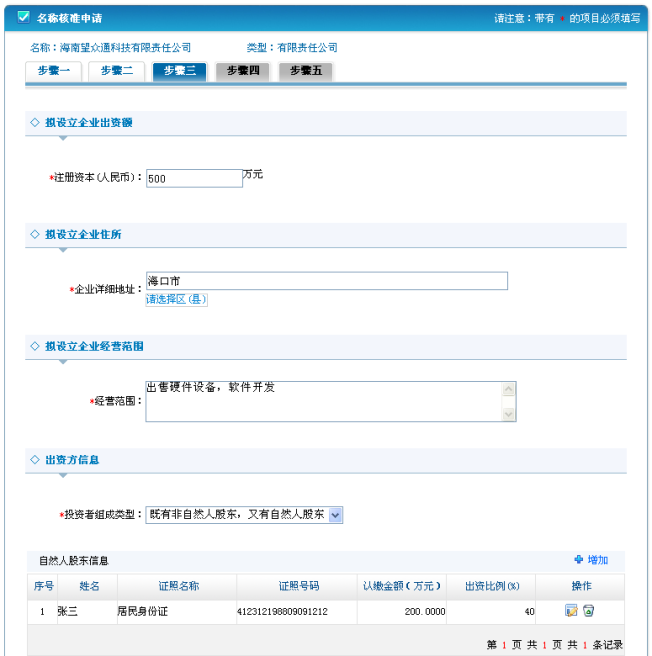Viewport: 652px width, 656px height.
Task: Click the 操作 column header
Action: pyautogui.click(x=581, y=586)
